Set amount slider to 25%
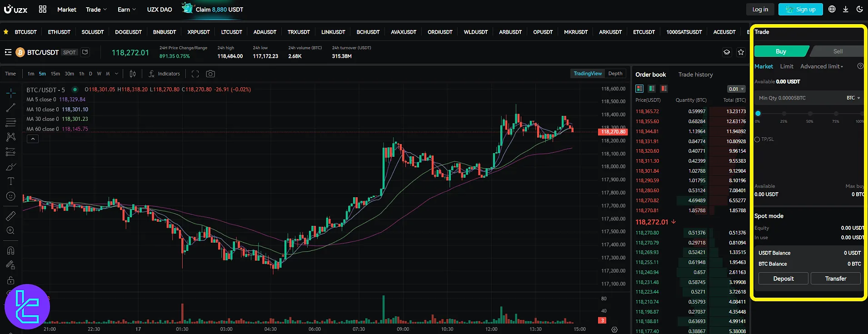This screenshot has height=334, width=868. (783, 114)
